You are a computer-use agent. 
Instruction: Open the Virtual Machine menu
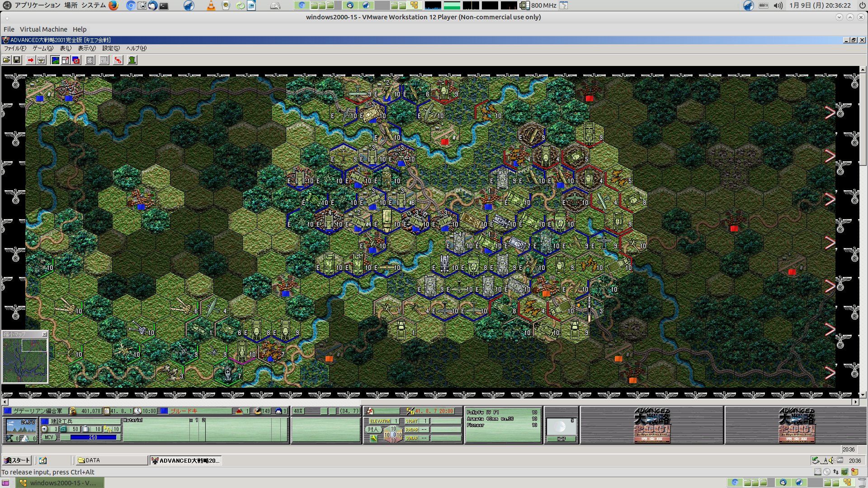tap(43, 29)
